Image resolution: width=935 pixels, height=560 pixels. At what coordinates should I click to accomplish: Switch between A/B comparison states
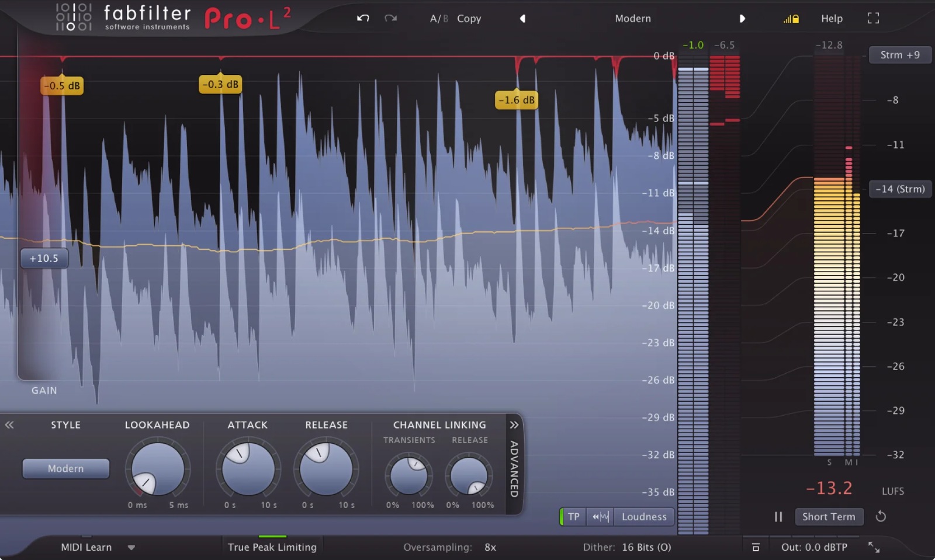[x=438, y=18]
